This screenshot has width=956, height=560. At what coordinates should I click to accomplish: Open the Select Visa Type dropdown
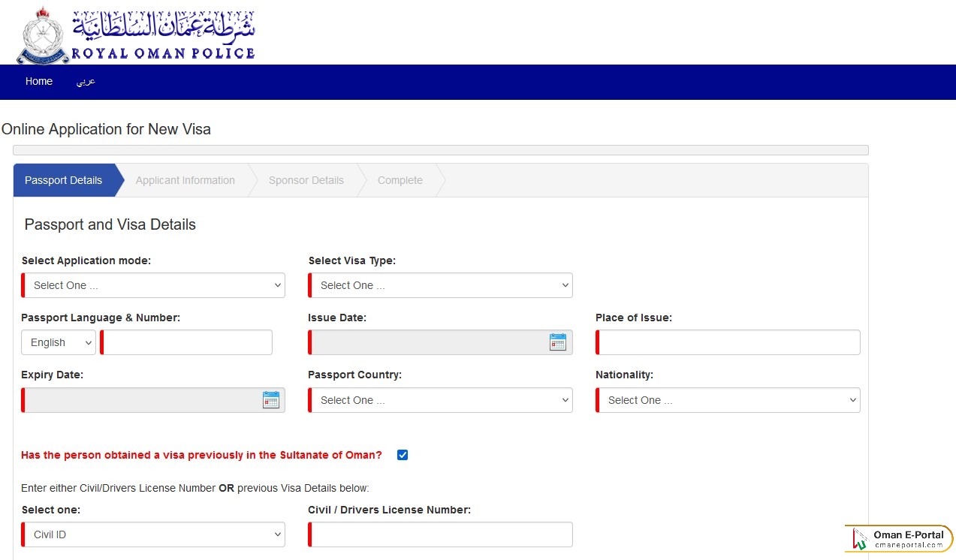tap(439, 285)
